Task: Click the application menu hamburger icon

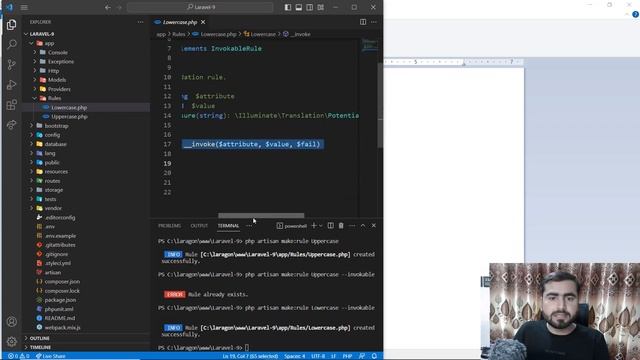Action: pyautogui.click(x=24, y=7)
